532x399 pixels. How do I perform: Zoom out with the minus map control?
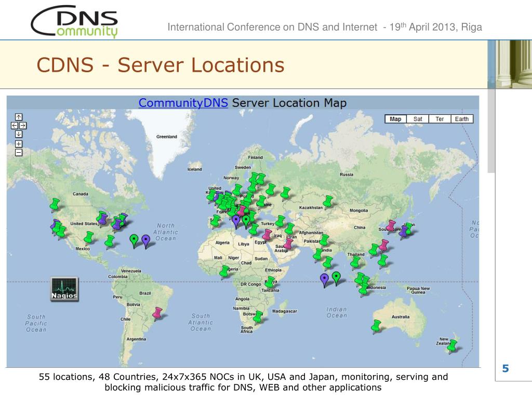(x=19, y=152)
